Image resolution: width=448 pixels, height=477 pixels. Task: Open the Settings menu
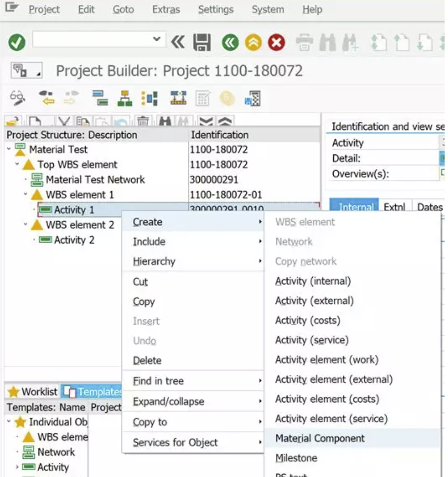point(216,10)
